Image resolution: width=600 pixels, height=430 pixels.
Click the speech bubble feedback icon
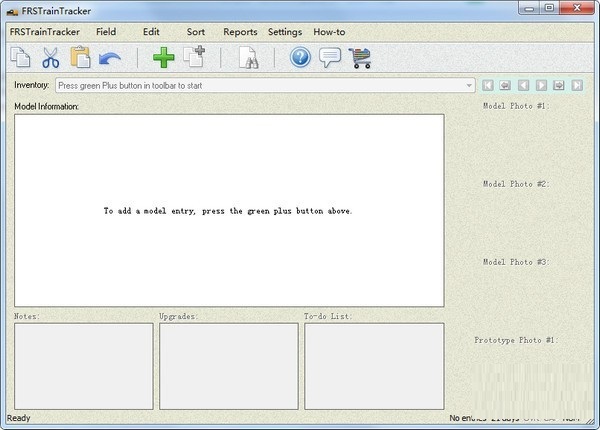click(330, 58)
